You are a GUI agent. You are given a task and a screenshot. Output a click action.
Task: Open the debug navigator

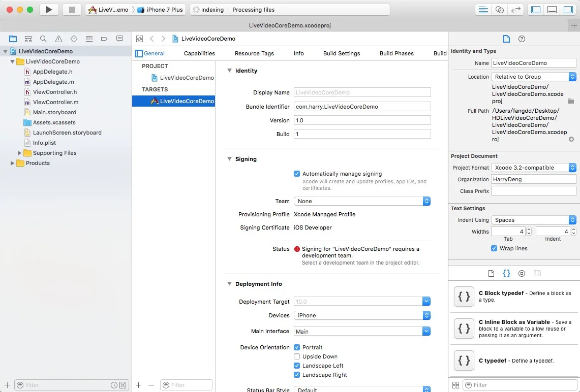click(89, 39)
